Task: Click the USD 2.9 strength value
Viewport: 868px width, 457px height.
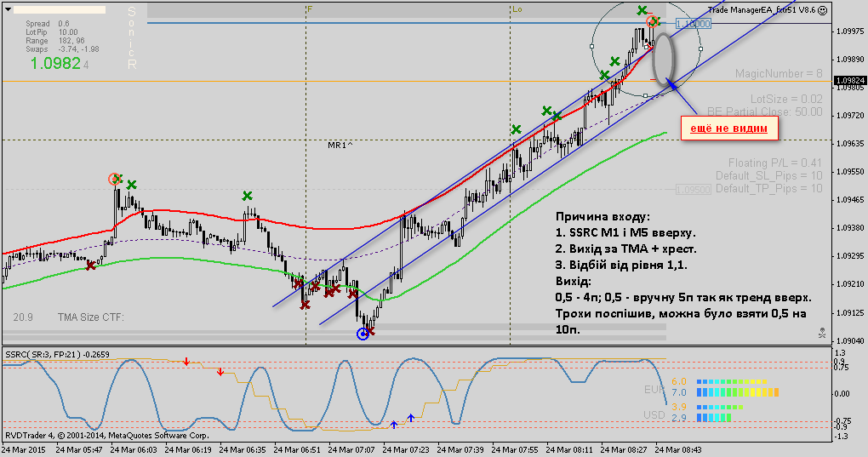Action: coord(679,418)
